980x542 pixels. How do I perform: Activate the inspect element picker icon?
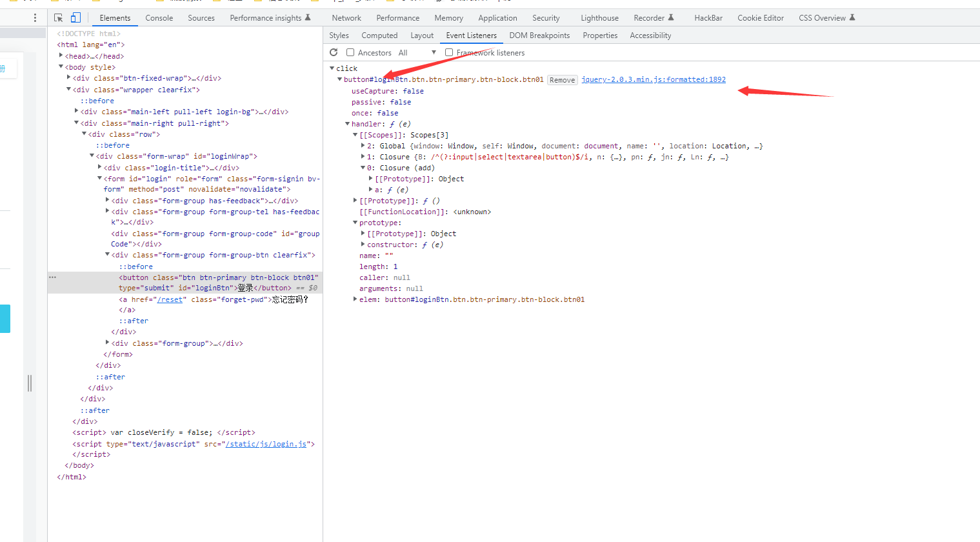(x=59, y=18)
